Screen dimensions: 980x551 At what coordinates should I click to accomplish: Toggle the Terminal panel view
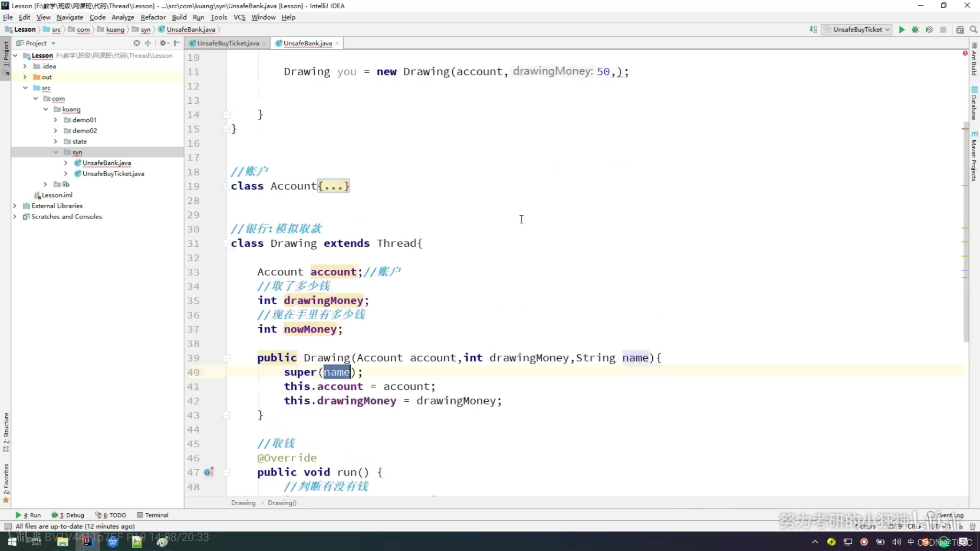point(155,515)
